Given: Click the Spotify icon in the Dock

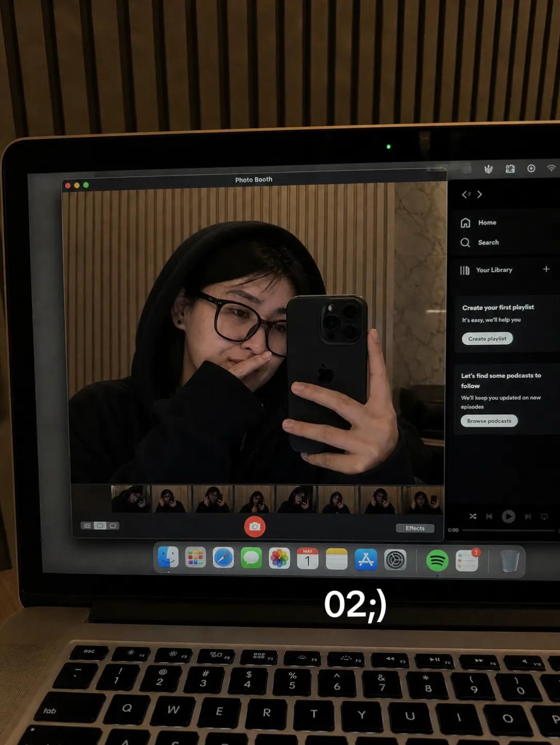Looking at the screenshot, I should click(437, 561).
